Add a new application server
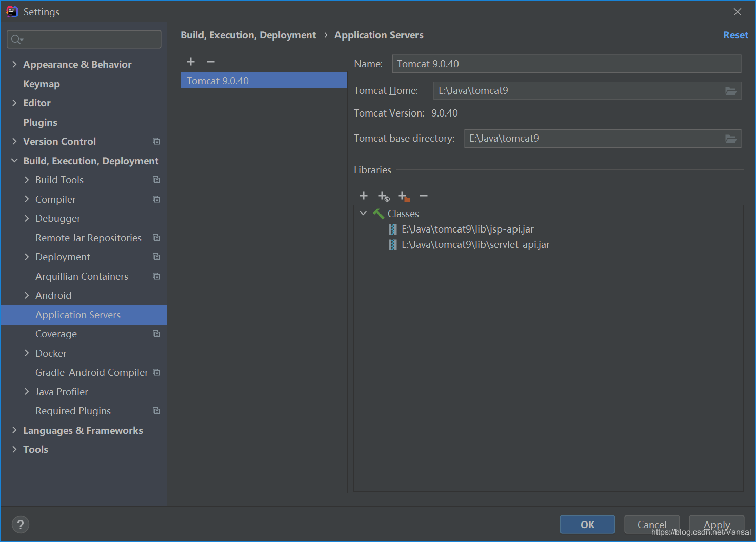756x542 pixels. click(x=191, y=62)
